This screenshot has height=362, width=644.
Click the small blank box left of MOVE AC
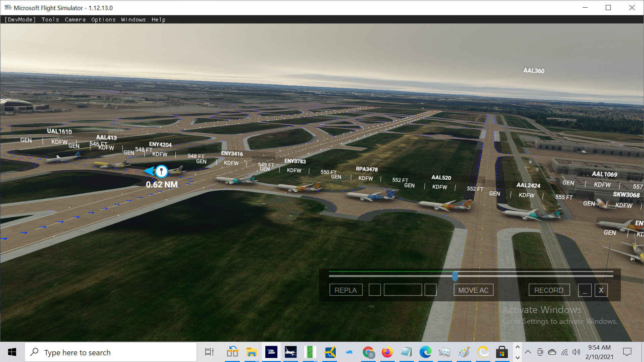point(431,290)
